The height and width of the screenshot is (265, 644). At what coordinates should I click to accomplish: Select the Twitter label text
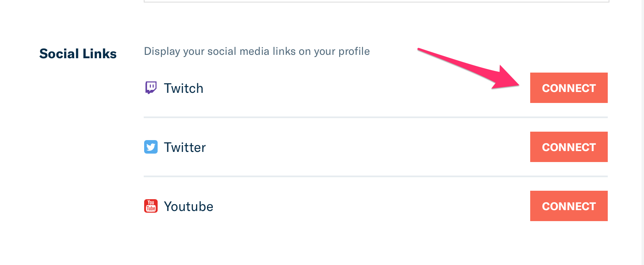click(185, 147)
